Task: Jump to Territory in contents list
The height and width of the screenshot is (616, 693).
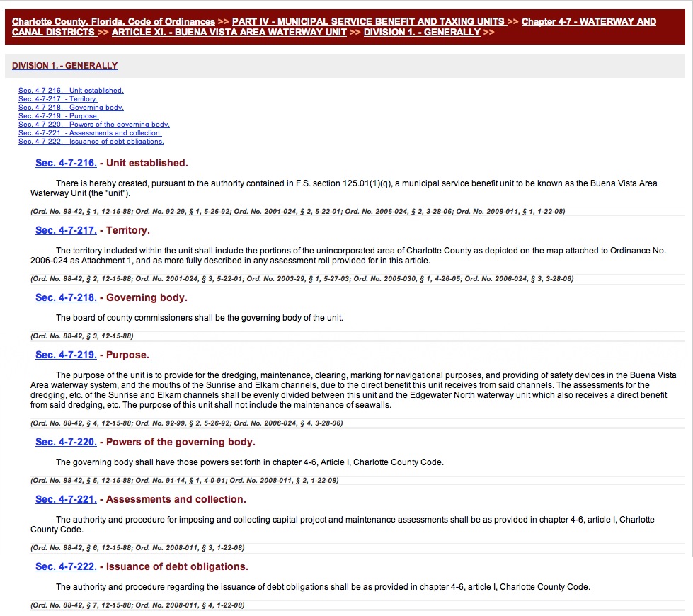Action: point(58,99)
